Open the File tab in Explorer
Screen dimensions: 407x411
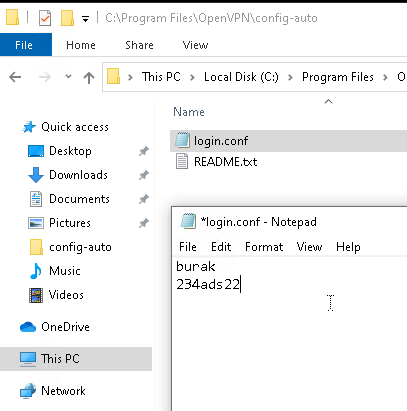point(24,45)
